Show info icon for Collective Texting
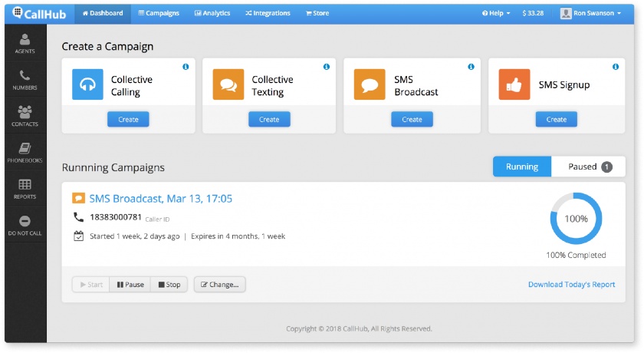 tap(326, 67)
